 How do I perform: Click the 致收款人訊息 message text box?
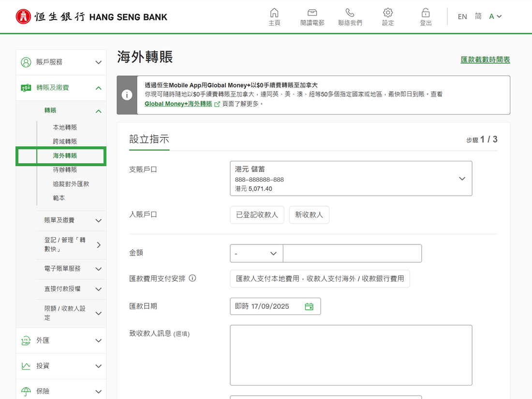click(x=351, y=355)
